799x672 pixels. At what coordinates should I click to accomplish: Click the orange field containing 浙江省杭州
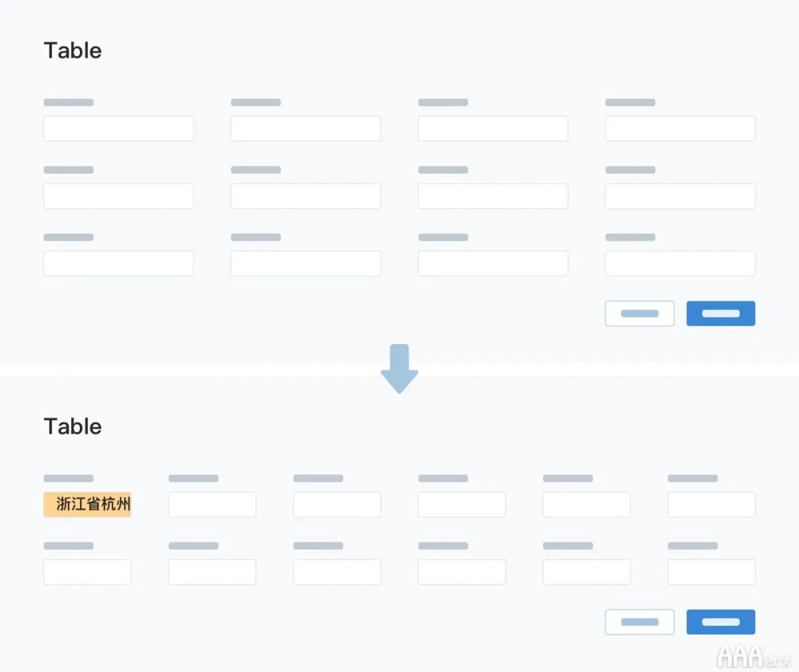87,504
